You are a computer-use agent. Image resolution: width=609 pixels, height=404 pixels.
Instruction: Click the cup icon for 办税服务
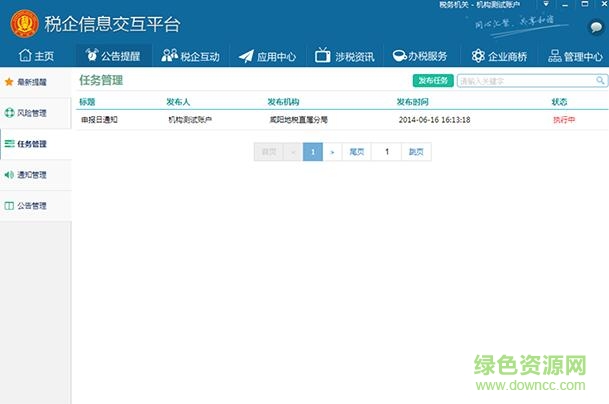(x=400, y=56)
